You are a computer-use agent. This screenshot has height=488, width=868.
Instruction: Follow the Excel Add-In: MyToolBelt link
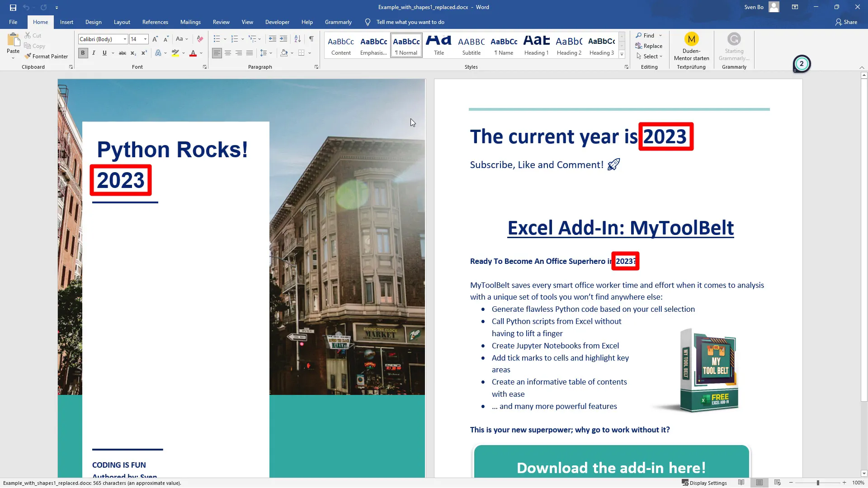pyautogui.click(x=620, y=228)
